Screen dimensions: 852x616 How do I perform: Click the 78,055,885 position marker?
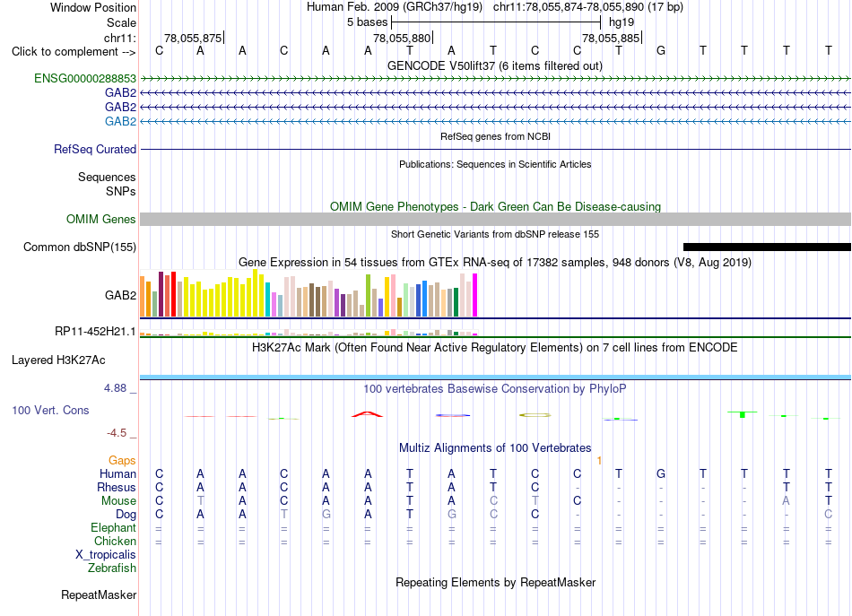[x=612, y=38]
